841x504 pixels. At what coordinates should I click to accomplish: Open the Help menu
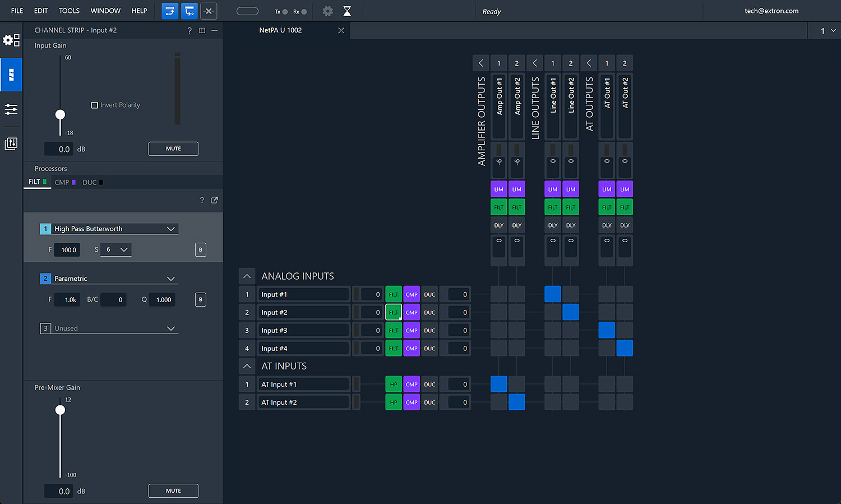pos(139,11)
